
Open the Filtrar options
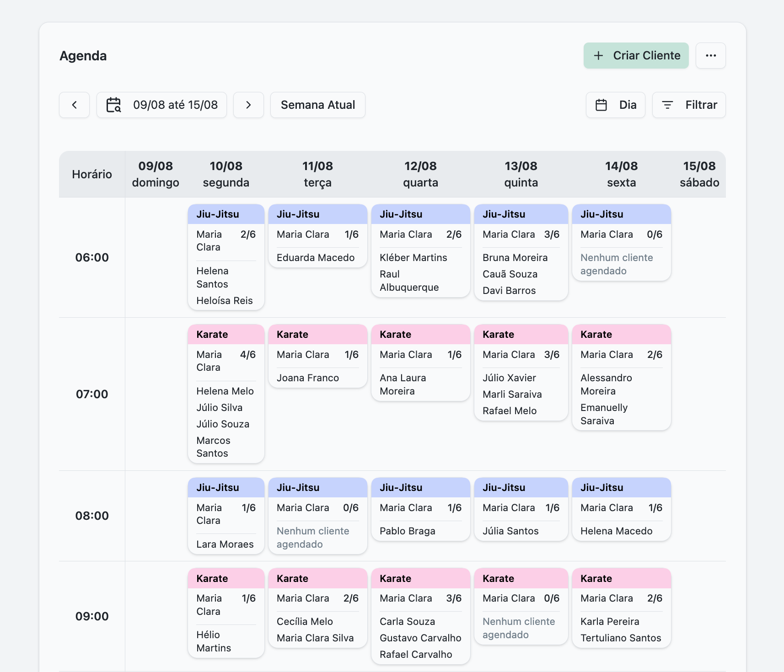689,105
